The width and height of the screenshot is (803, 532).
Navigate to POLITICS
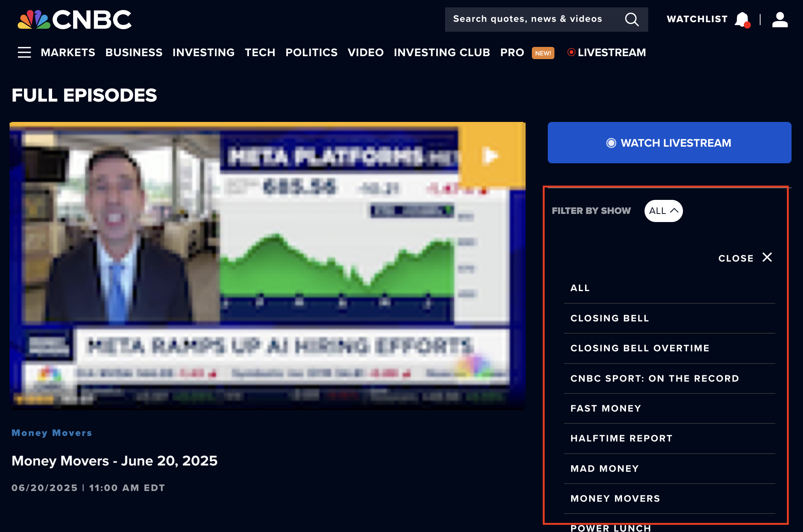tap(311, 52)
